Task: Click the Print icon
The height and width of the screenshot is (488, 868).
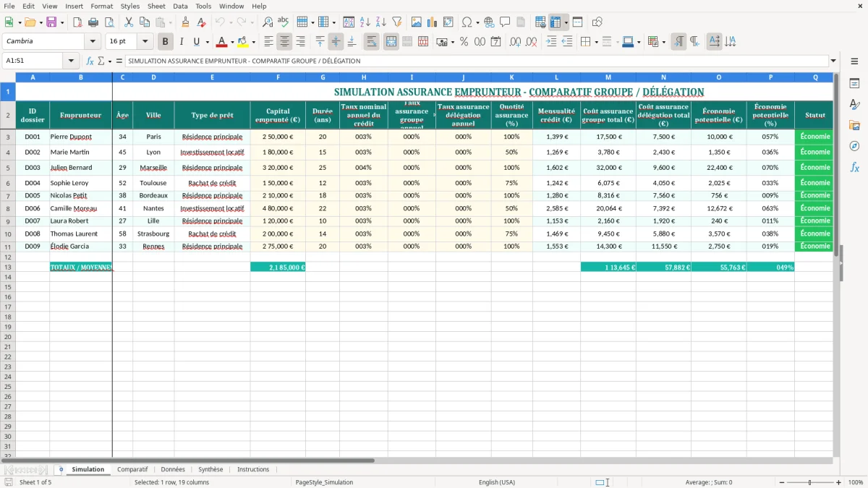Action: tap(93, 22)
